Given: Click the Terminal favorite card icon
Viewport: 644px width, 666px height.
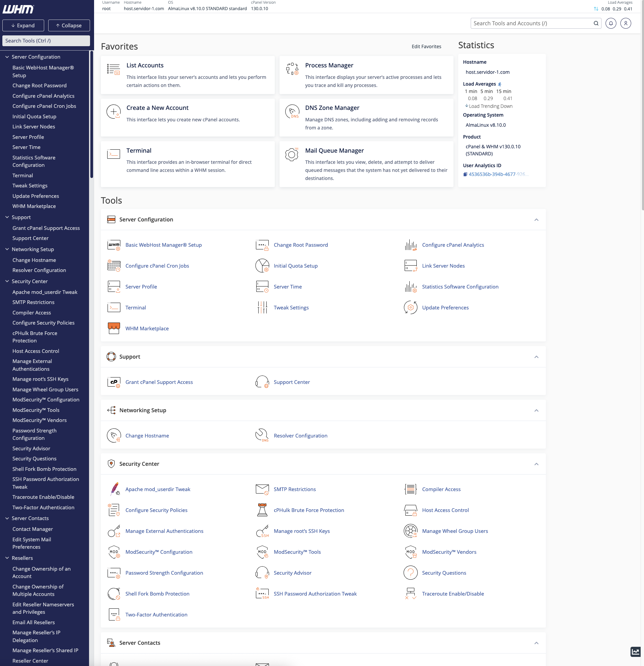Looking at the screenshot, I should pyautogui.click(x=114, y=154).
